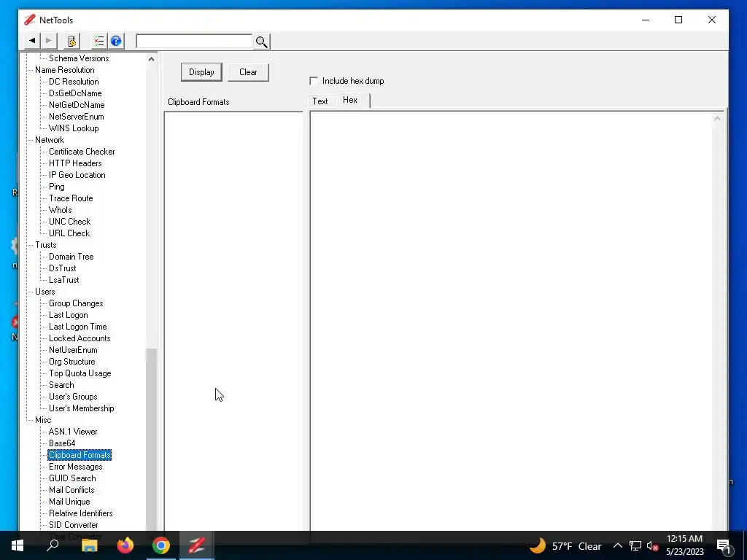Screen dimensions: 747x560
Task: Open Top Quota Usage tool
Action: [80, 373]
